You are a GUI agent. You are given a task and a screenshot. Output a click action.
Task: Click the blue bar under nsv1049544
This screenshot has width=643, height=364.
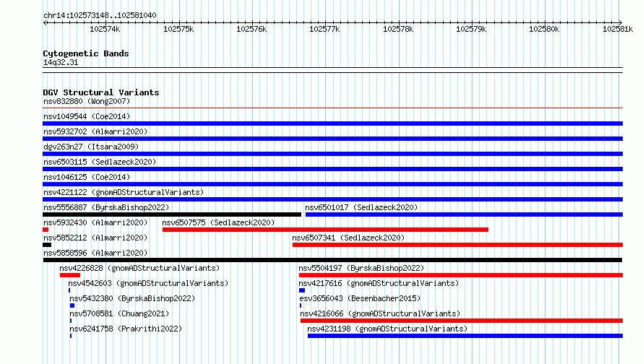[332, 123]
